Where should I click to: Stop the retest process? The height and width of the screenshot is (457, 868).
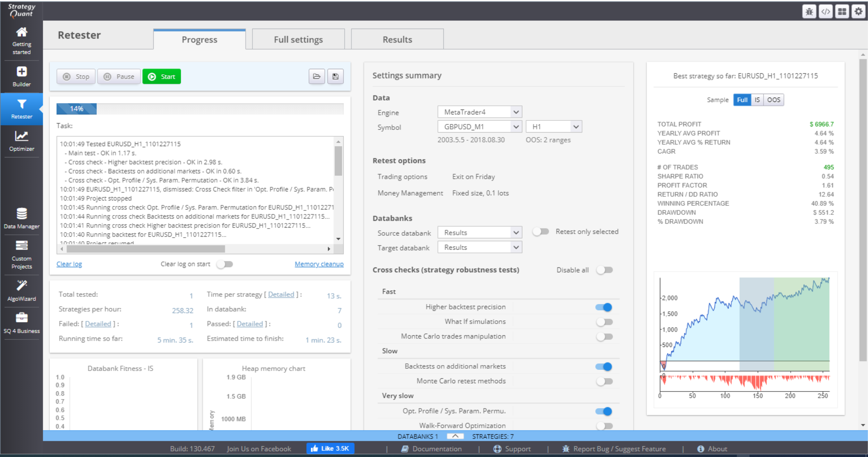(x=76, y=76)
